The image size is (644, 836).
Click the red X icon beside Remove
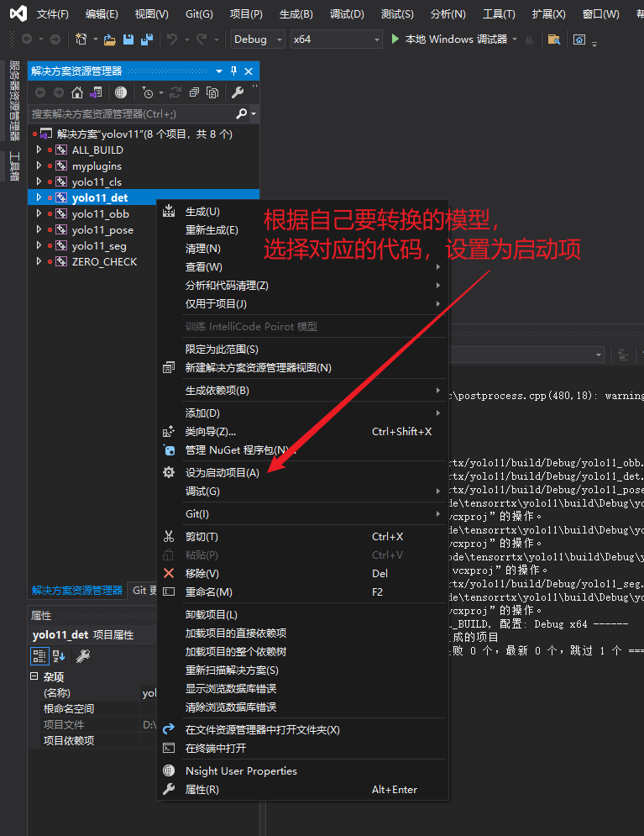pos(169,573)
